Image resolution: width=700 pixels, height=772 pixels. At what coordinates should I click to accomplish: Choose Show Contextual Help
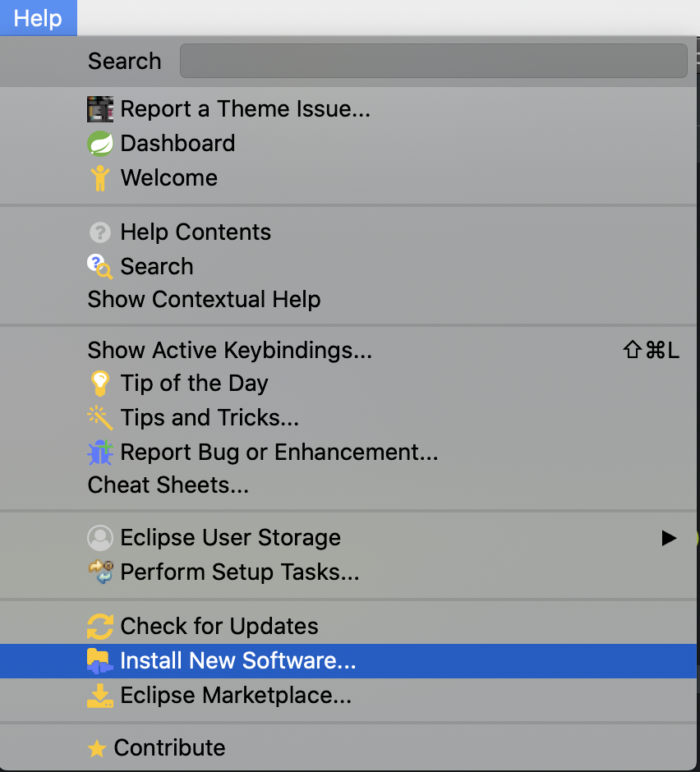pos(204,299)
